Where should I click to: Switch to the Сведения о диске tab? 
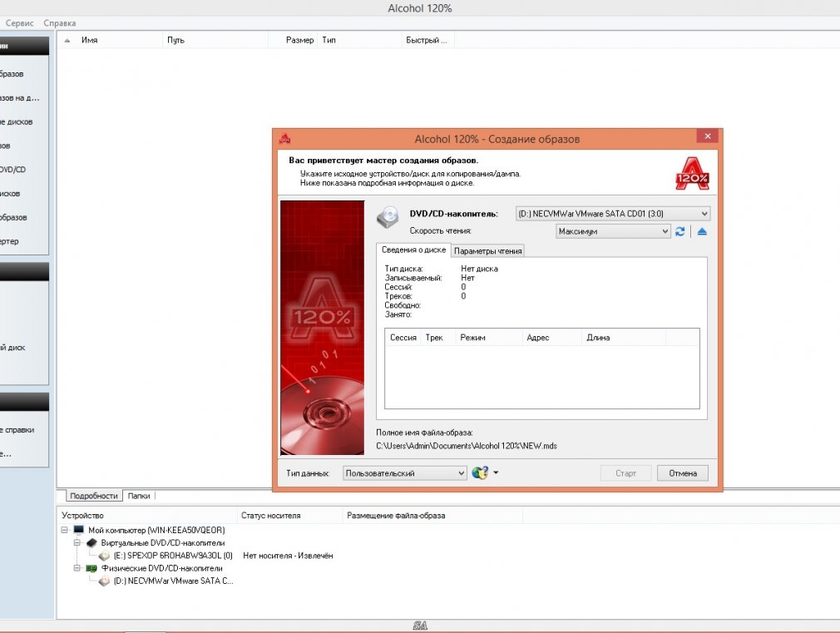coord(413,250)
